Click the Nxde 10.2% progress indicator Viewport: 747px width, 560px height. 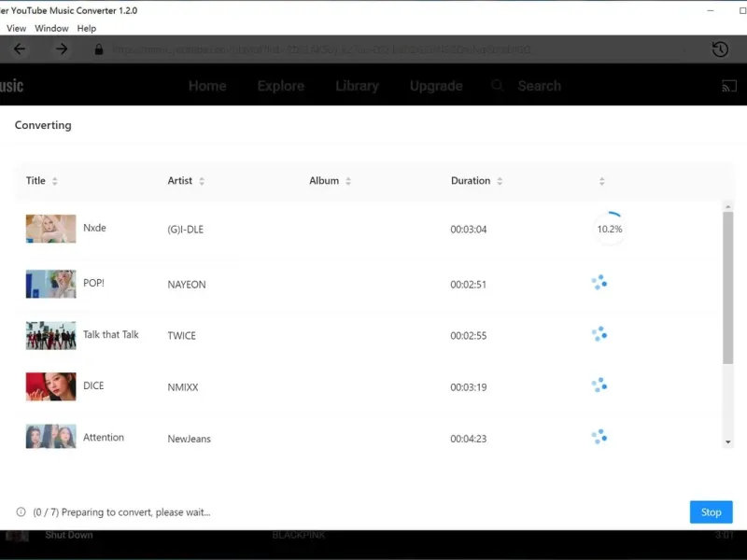pyautogui.click(x=610, y=229)
